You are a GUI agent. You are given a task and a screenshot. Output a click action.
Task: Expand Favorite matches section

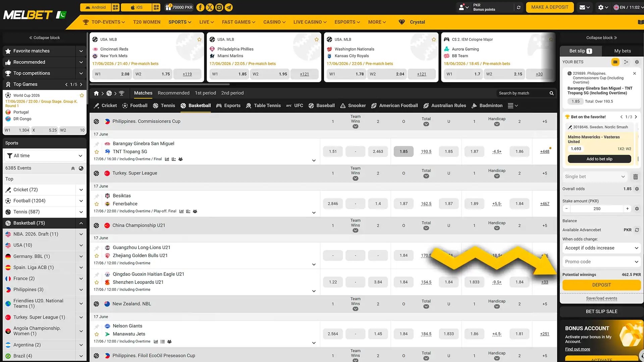click(x=81, y=51)
